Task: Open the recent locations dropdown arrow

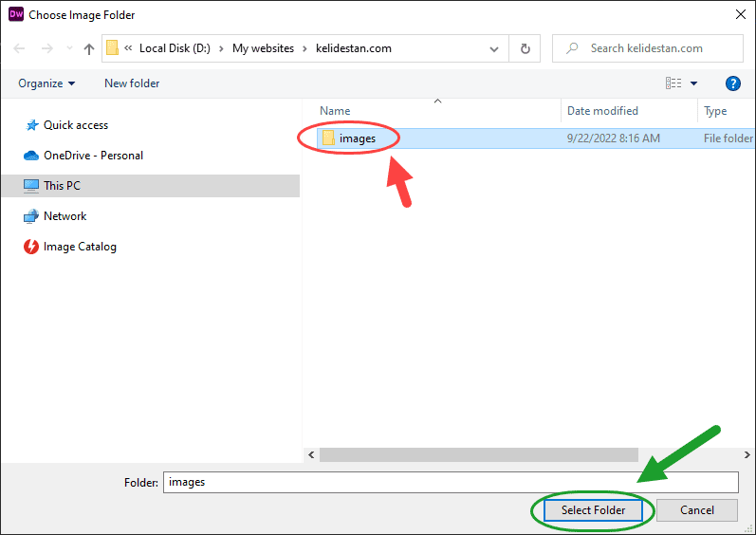Action: 69,48
